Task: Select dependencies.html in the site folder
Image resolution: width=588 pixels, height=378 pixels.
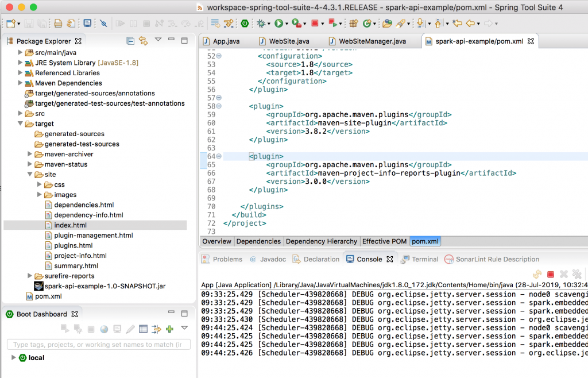Action: click(84, 205)
